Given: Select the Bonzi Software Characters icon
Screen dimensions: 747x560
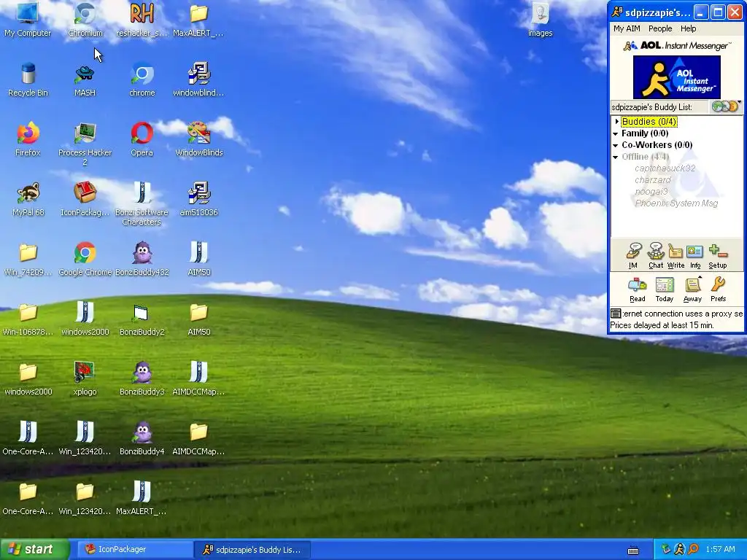Looking at the screenshot, I should pyautogui.click(x=142, y=203).
